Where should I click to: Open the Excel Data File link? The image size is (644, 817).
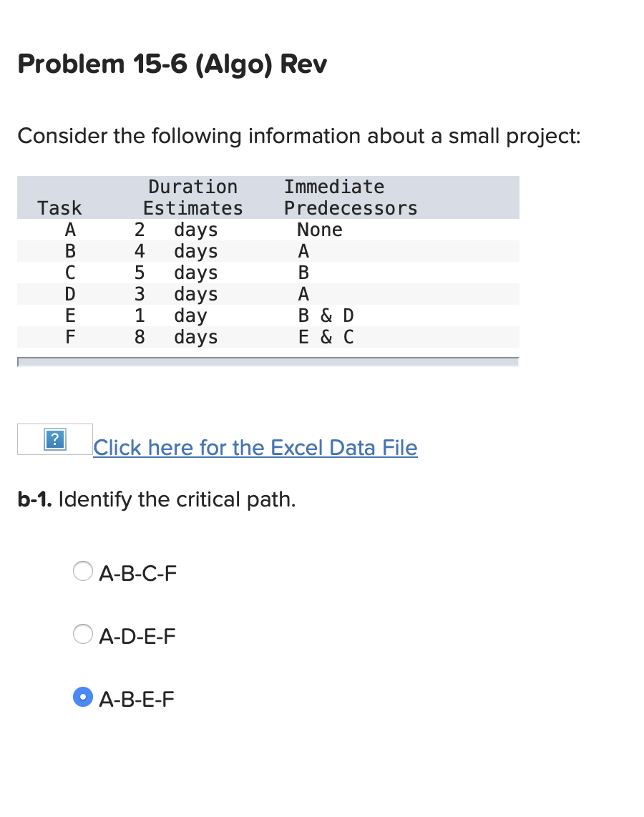(x=255, y=447)
